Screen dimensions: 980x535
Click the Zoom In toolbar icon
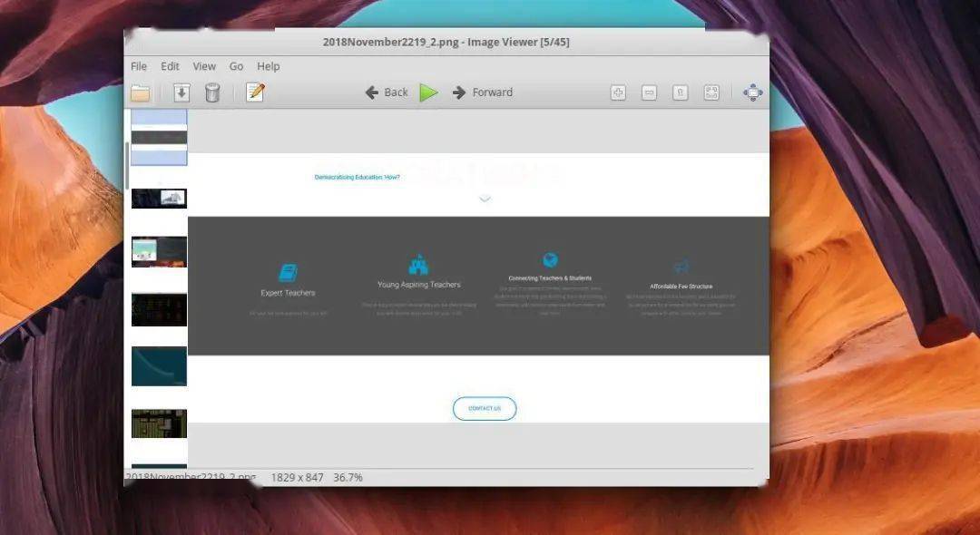point(618,92)
